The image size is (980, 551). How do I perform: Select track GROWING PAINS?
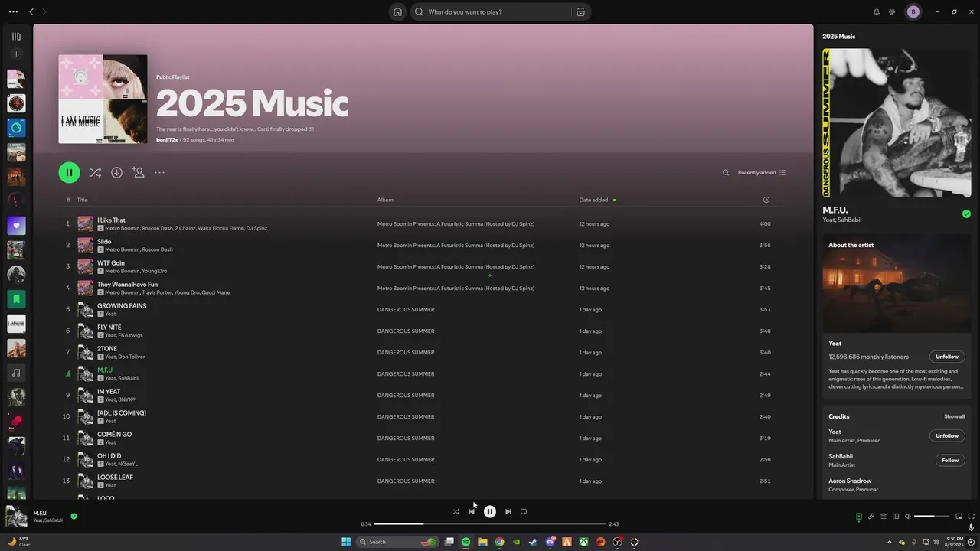tap(122, 306)
